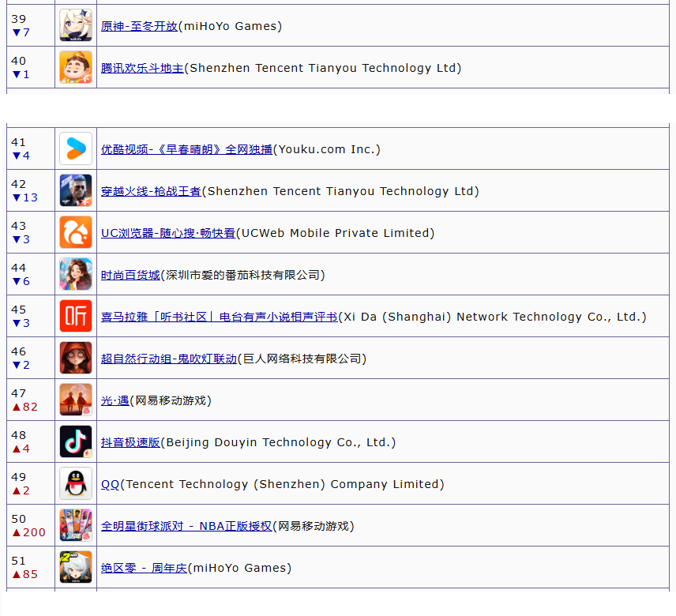The image size is (676, 616).
Task: Click rank 45 cell showing down 3
Action: point(31,316)
